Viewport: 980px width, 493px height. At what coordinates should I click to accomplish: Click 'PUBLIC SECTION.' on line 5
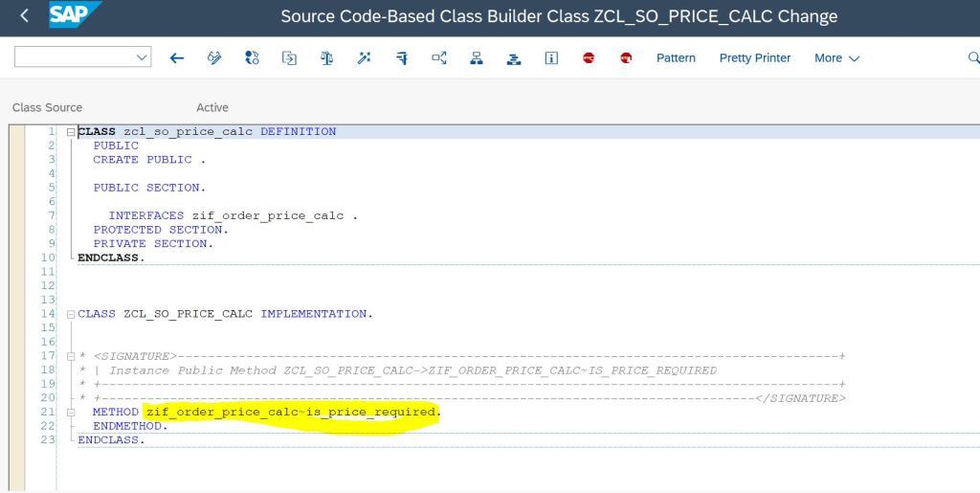(x=149, y=188)
